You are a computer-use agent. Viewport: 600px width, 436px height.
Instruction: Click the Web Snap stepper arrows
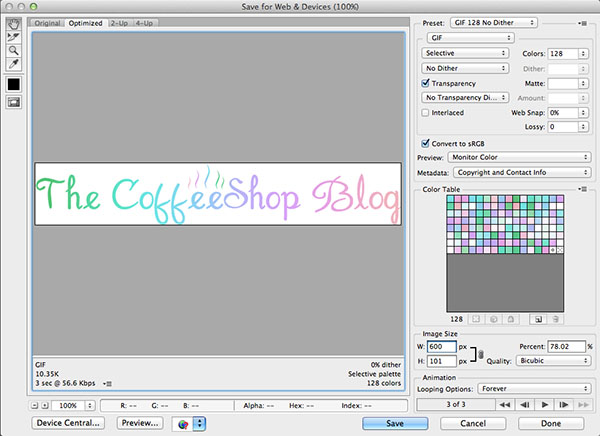point(583,113)
